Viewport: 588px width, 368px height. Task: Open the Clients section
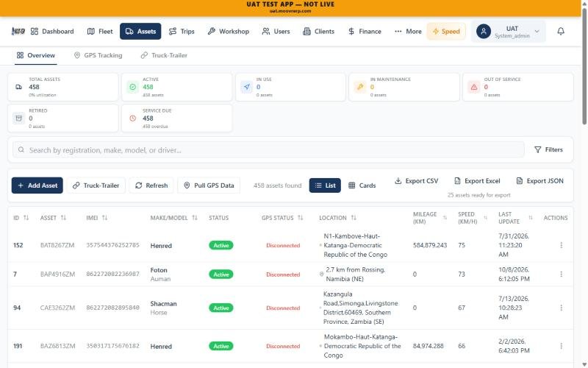(x=318, y=31)
